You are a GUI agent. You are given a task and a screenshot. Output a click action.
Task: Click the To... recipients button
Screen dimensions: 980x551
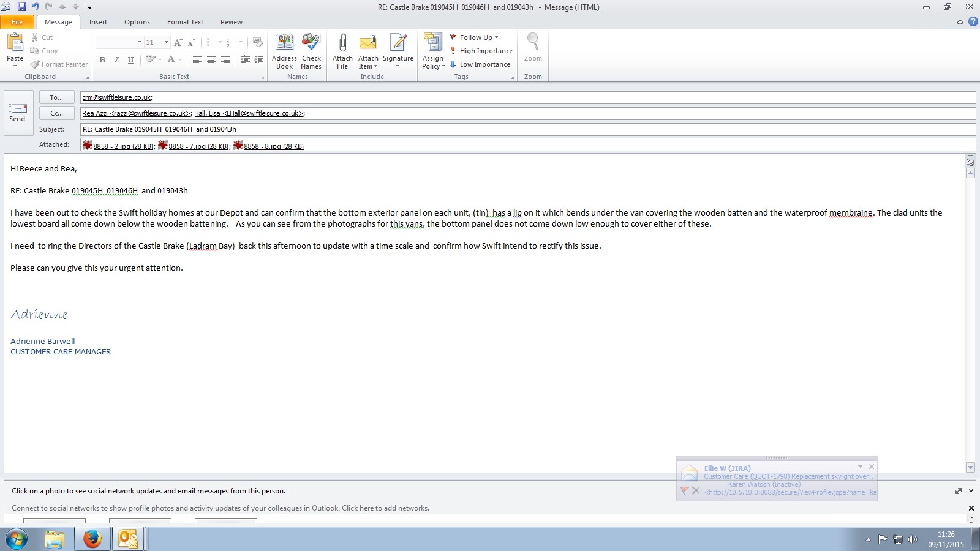[x=56, y=97]
